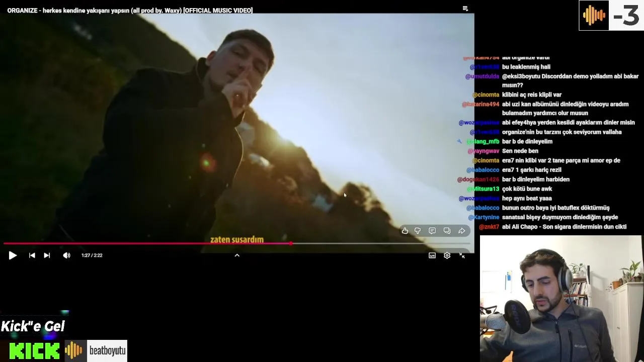Click username @znkt7 in chat
Image resolution: width=644 pixels, height=362 pixels.
pos(489,227)
